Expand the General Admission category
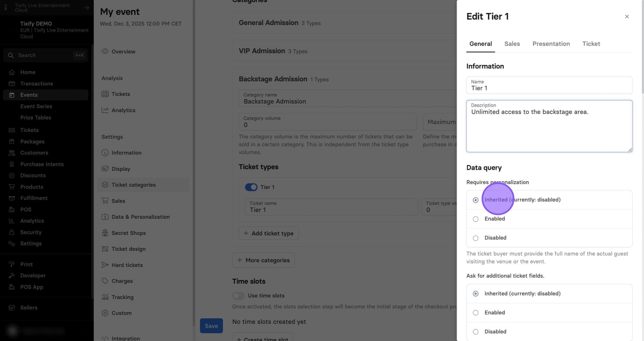The width and height of the screenshot is (644, 341). (344, 23)
